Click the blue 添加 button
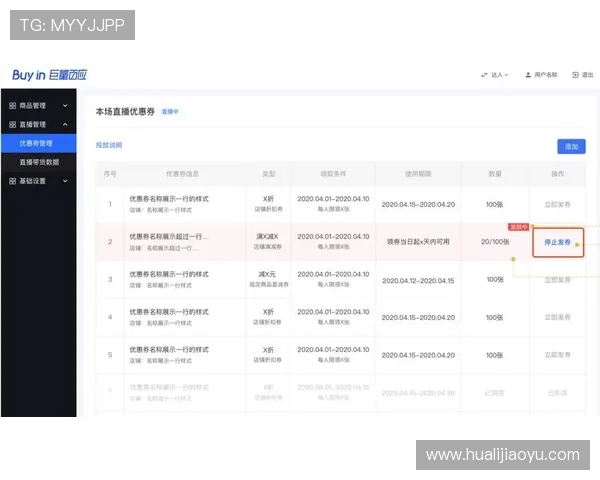Viewport: 600px width, 480px height. pos(571,147)
